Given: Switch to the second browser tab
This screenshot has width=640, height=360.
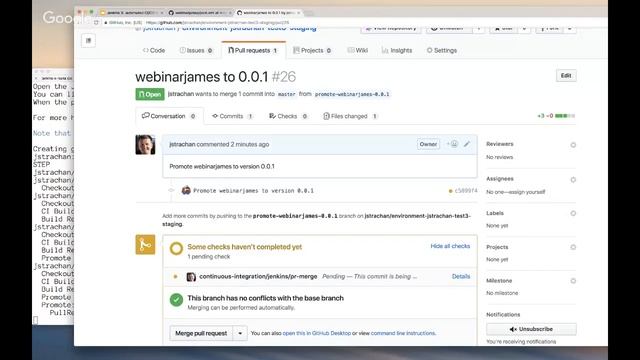Looking at the screenshot, I should [x=200, y=13].
